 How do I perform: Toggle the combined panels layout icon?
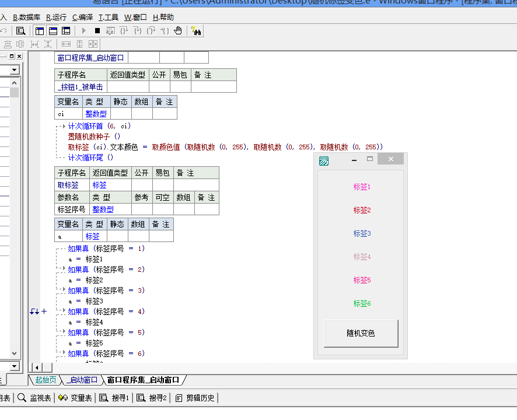(66, 31)
